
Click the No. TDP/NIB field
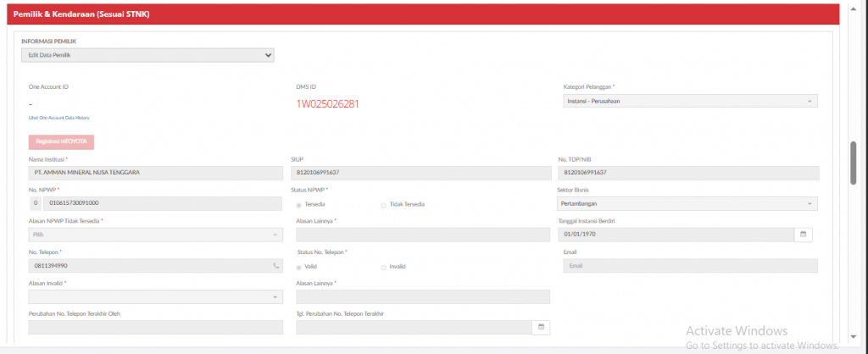pos(687,173)
